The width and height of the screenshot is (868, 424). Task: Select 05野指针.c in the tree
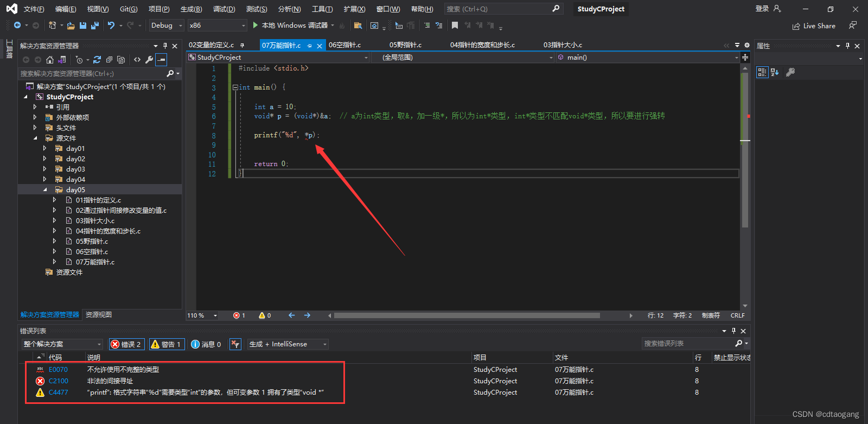coord(92,241)
